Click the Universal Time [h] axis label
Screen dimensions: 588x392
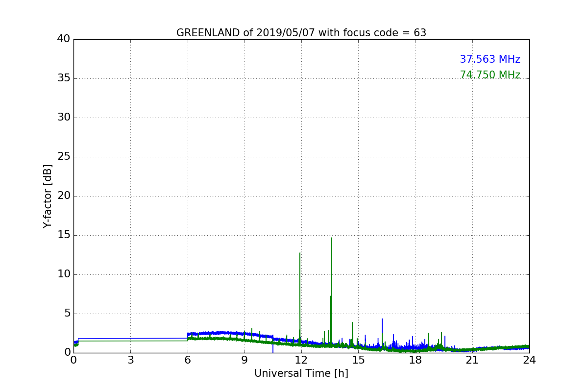click(301, 373)
